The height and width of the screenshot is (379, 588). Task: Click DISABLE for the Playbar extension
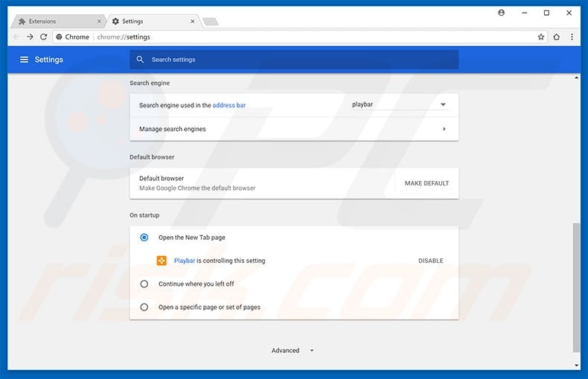[x=431, y=261]
